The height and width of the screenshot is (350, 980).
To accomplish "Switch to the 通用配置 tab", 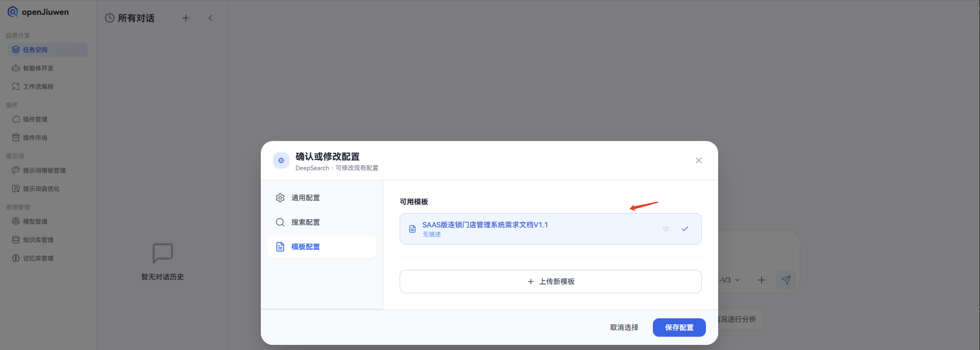I will point(305,197).
